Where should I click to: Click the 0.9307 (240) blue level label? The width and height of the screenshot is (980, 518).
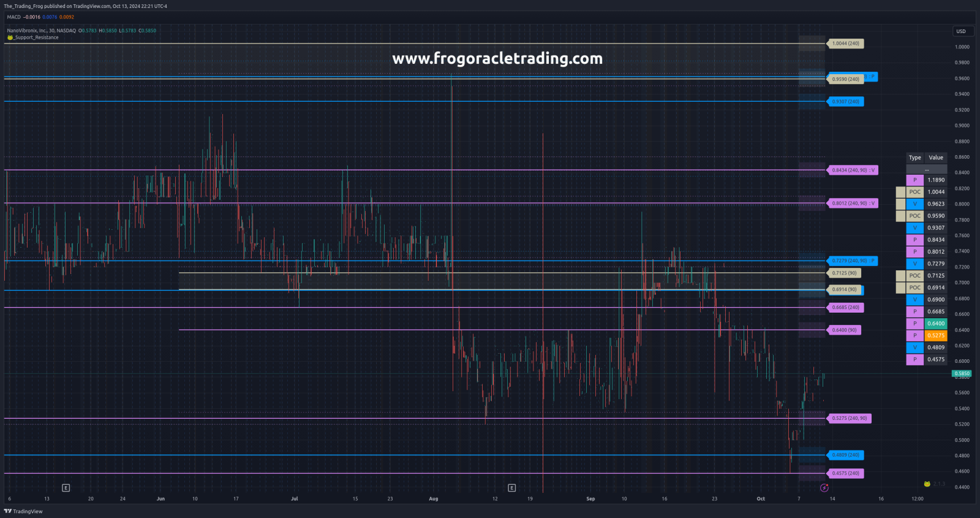pyautogui.click(x=845, y=102)
